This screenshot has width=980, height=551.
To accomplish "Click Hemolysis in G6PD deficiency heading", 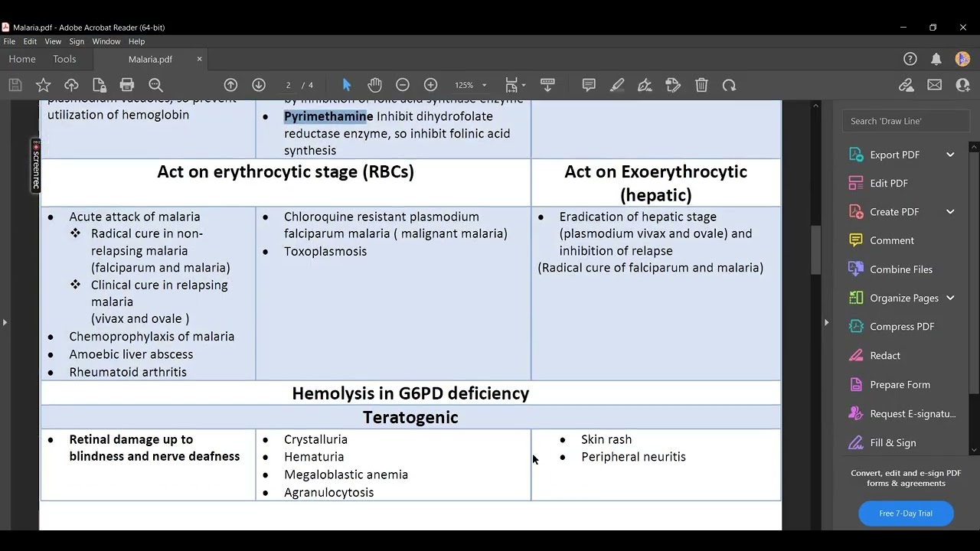I will tap(410, 393).
